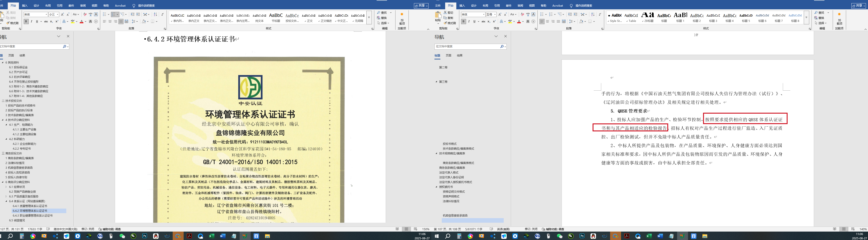Open the Design (设计) tab in the right window
The width and height of the screenshot is (868, 240).
pyautogui.click(x=474, y=6)
